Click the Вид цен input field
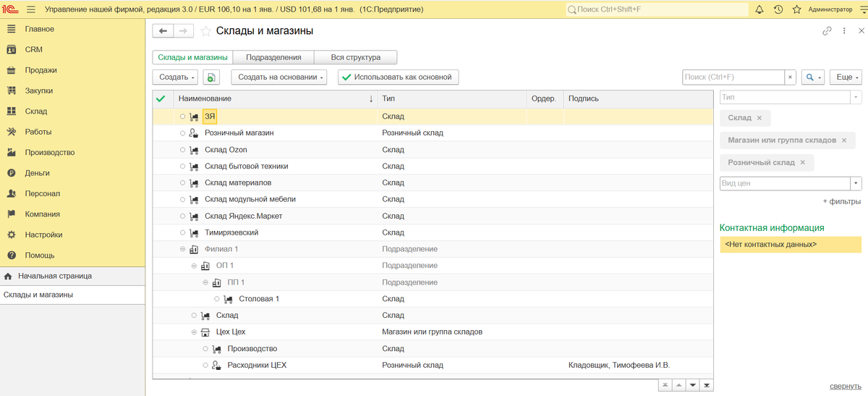Viewport: 868px width, 396px height. pyautogui.click(x=785, y=183)
